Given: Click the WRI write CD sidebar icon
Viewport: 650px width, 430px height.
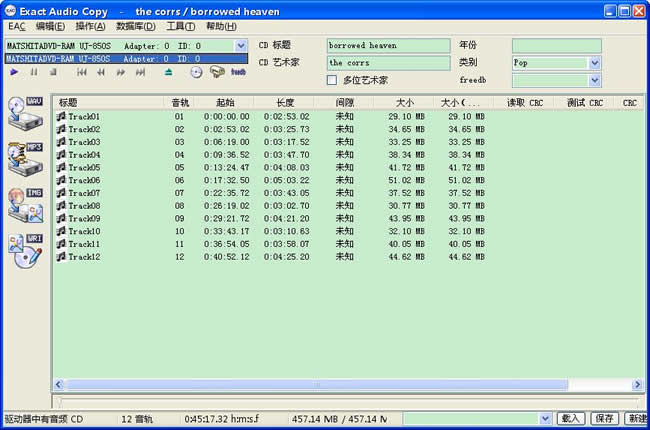Looking at the screenshot, I should (26, 251).
